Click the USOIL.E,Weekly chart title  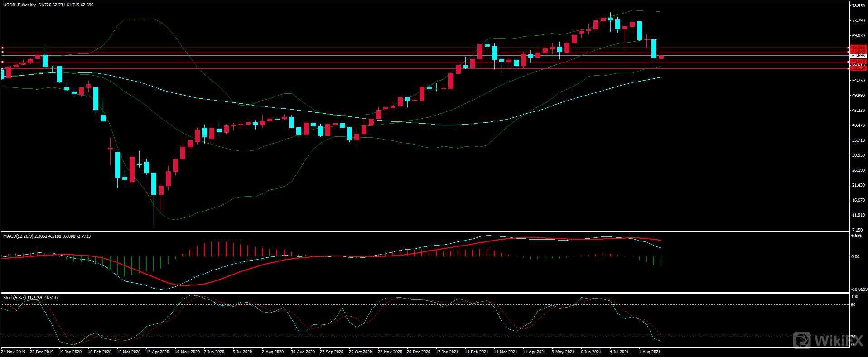tap(19, 5)
